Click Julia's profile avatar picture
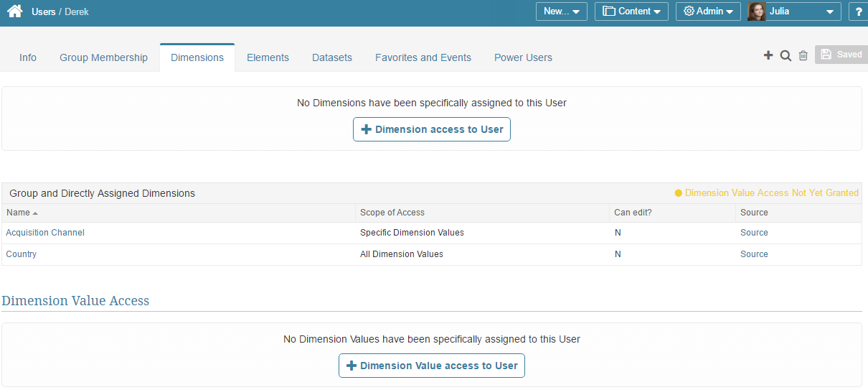The height and width of the screenshot is (390, 868). [x=756, y=11]
